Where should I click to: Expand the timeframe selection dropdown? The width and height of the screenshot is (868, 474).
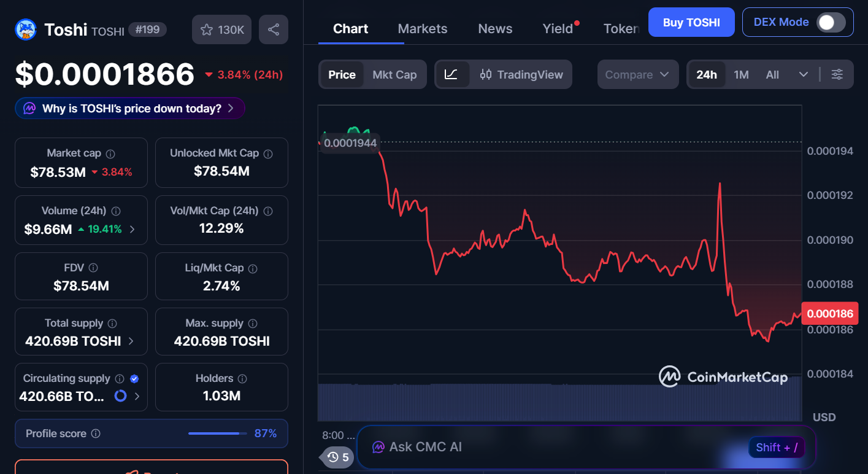click(804, 74)
